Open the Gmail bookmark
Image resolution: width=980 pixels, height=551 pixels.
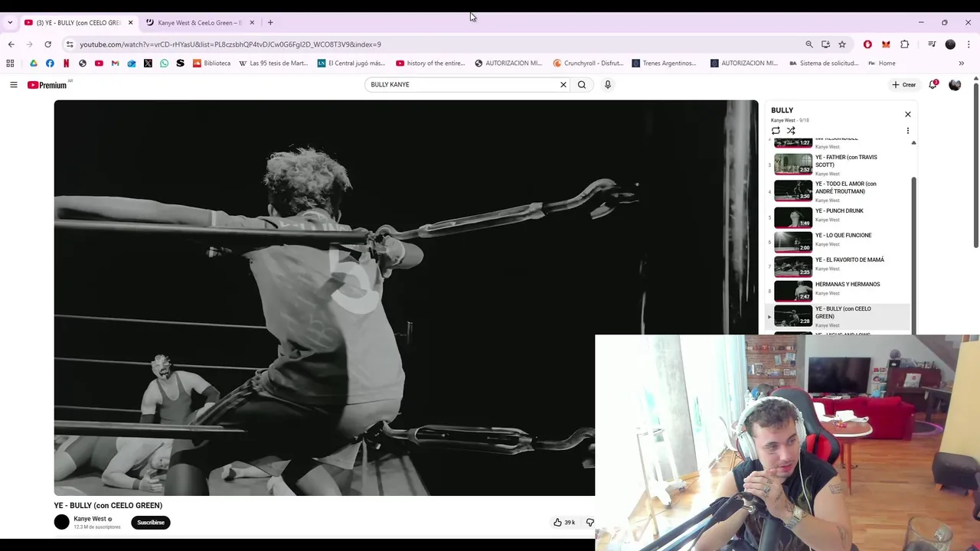(115, 64)
